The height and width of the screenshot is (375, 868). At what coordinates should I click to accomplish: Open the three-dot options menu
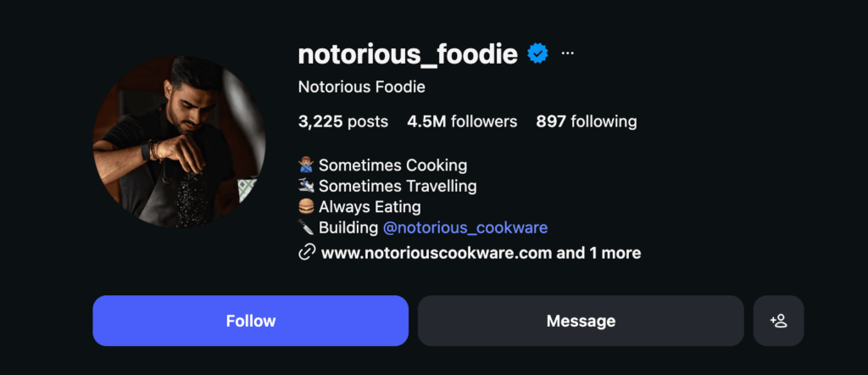(x=568, y=53)
